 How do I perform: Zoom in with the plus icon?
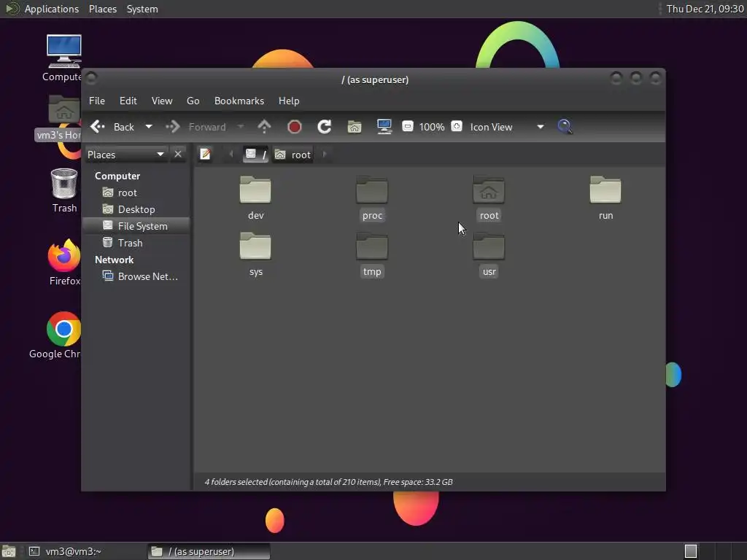pyautogui.click(x=457, y=126)
